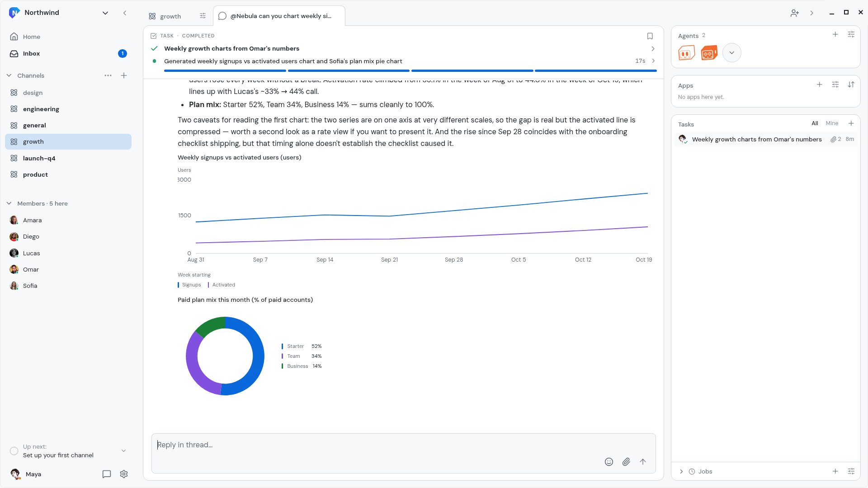Open Jobs settings sliders icon
The width and height of the screenshot is (868, 488).
(851, 471)
